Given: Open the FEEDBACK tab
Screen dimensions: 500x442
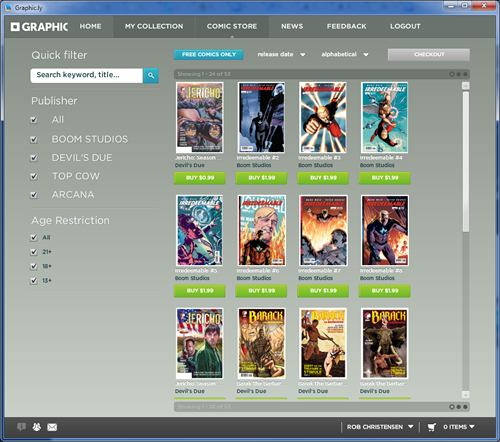Looking at the screenshot, I should [x=346, y=26].
